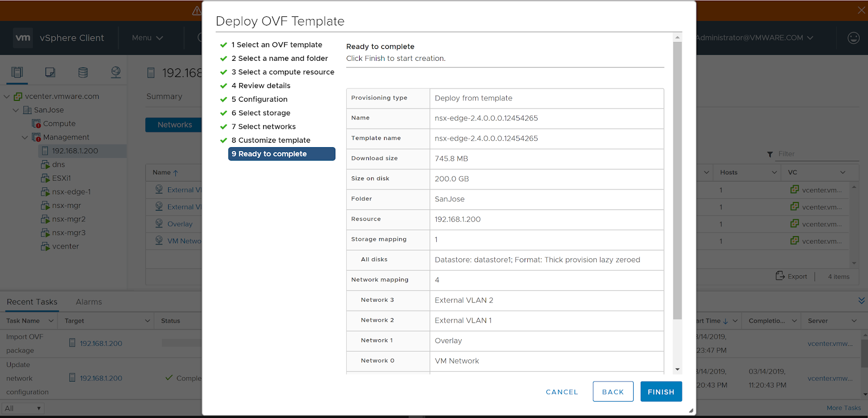Click the Export button

(x=792, y=276)
